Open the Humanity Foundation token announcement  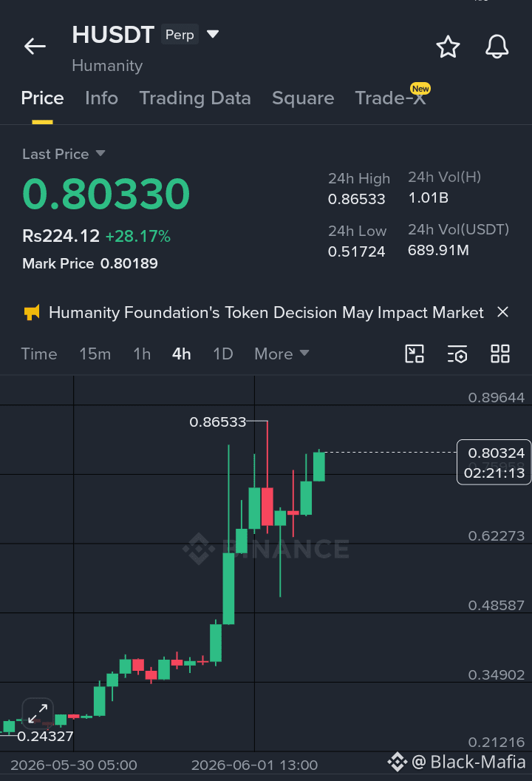(x=266, y=313)
